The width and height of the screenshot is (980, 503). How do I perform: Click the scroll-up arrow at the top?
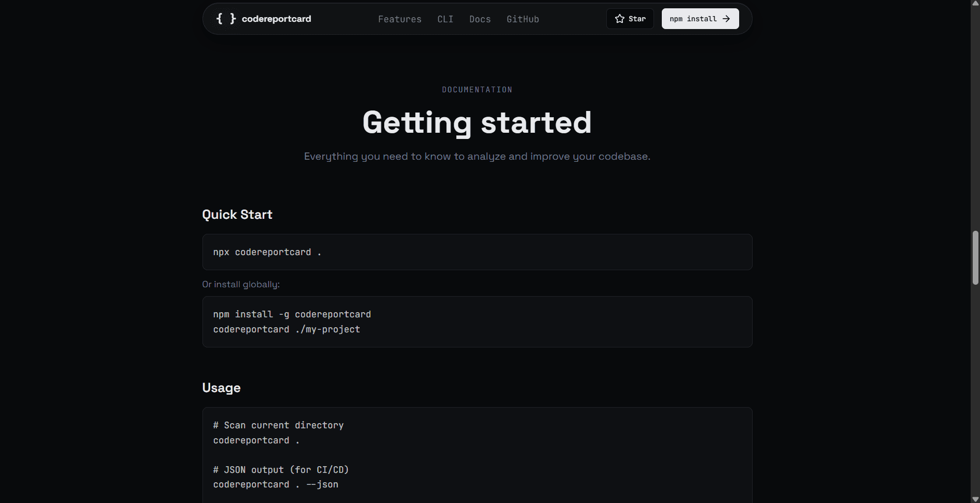(975, 4)
